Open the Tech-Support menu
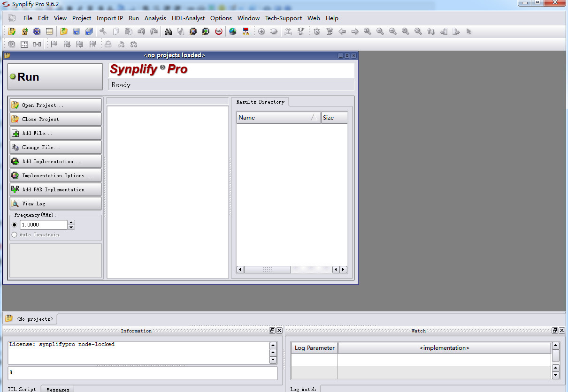 [x=284, y=18]
